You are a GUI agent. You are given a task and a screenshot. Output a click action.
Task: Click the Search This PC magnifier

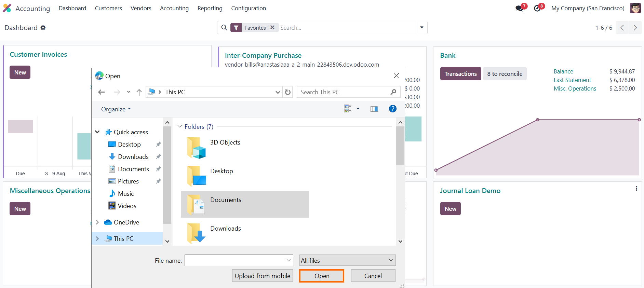tap(393, 92)
